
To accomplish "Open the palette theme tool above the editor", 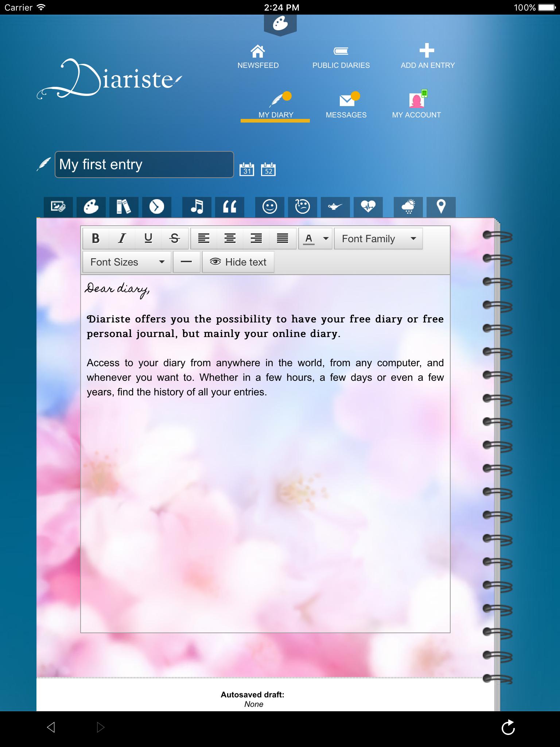I will (91, 207).
